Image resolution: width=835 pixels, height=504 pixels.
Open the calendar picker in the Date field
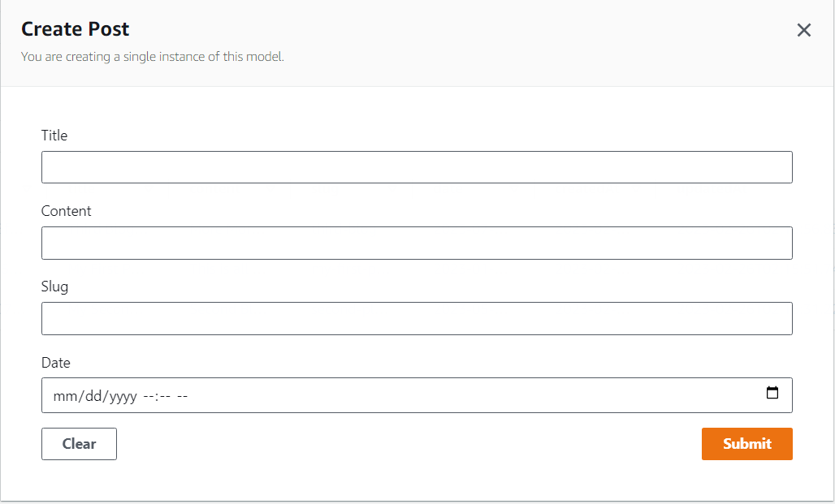point(772,394)
